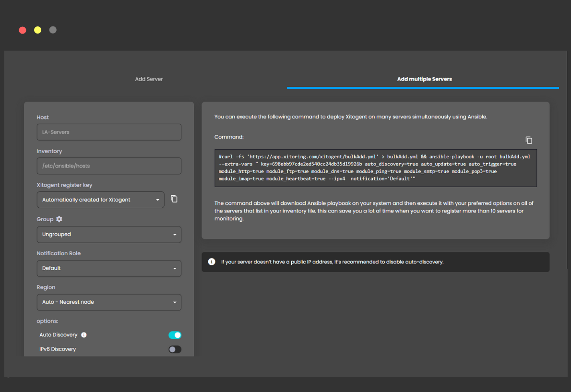Show Auto Discovery info tooltip icon

click(x=84, y=335)
